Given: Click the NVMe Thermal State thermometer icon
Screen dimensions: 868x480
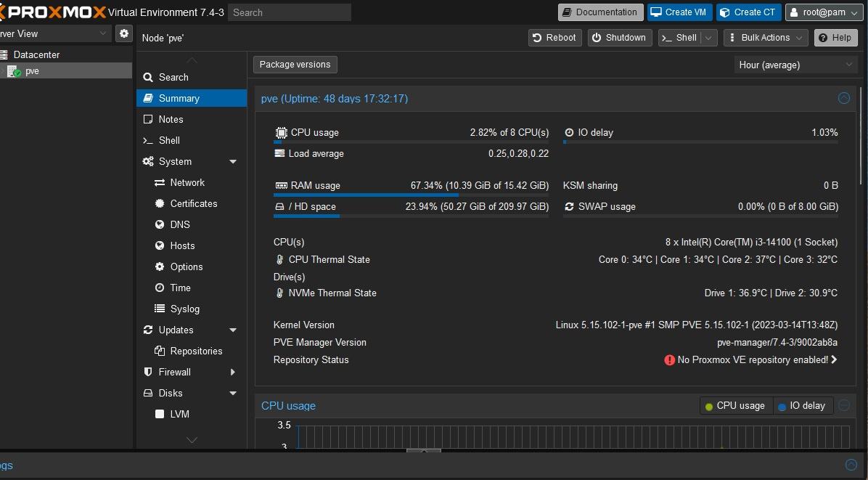Looking at the screenshot, I should 279,293.
